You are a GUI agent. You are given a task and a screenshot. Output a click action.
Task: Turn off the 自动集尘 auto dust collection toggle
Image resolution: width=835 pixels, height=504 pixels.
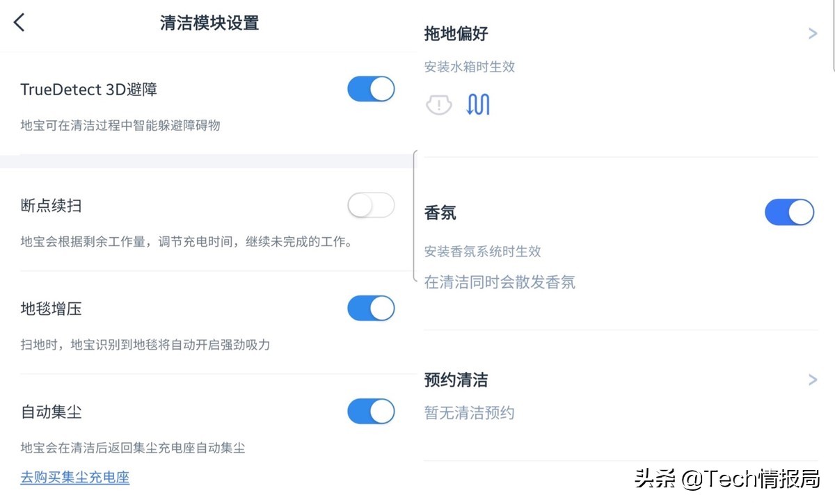(x=370, y=411)
